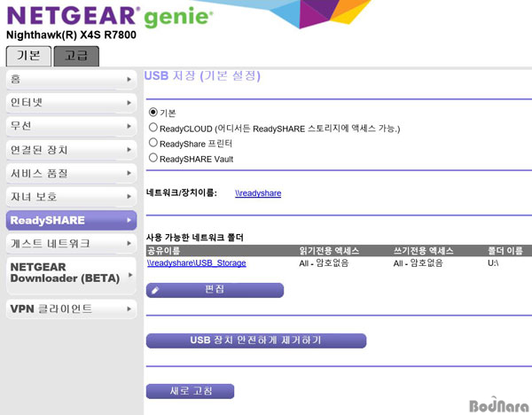This screenshot has width=532, height=415.
Task: Click the NETGEAR genie logo
Action: click(109, 16)
